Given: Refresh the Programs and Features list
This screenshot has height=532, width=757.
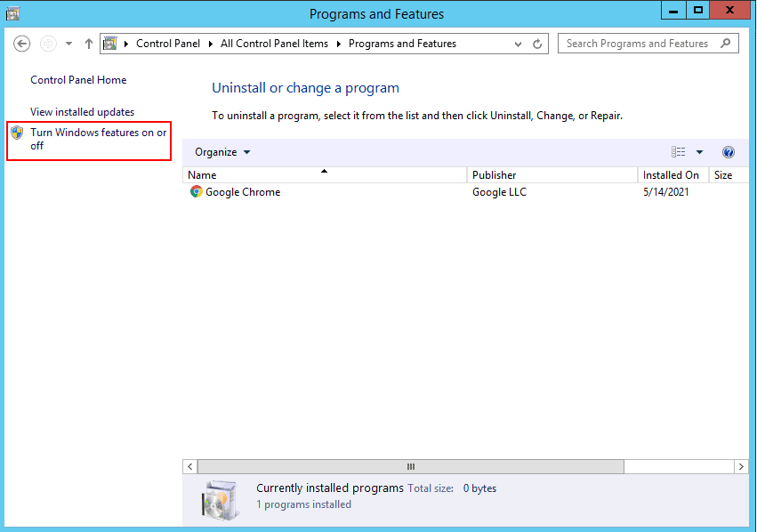Looking at the screenshot, I should click(x=537, y=44).
